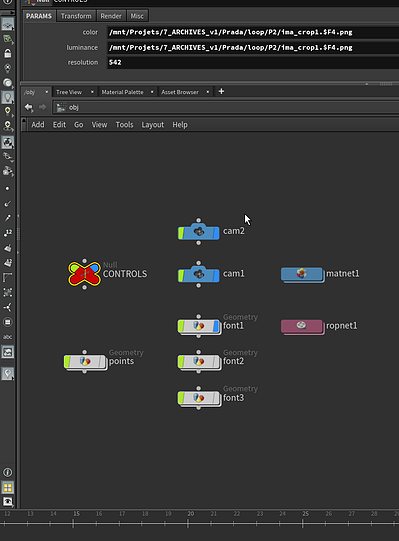This screenshot has width=399, height=541.
Task: Open the Layout menu
Action: click(x=153, y=125)
